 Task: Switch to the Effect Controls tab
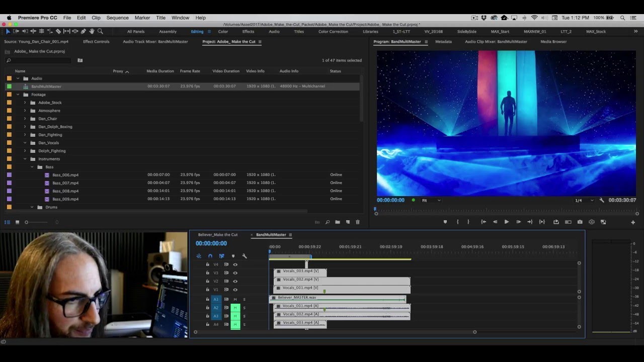96,42
